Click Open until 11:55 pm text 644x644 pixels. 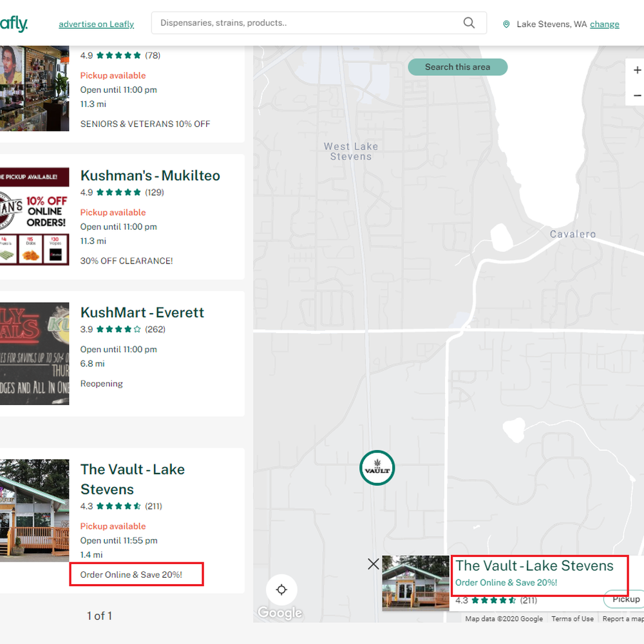(118, 540)
